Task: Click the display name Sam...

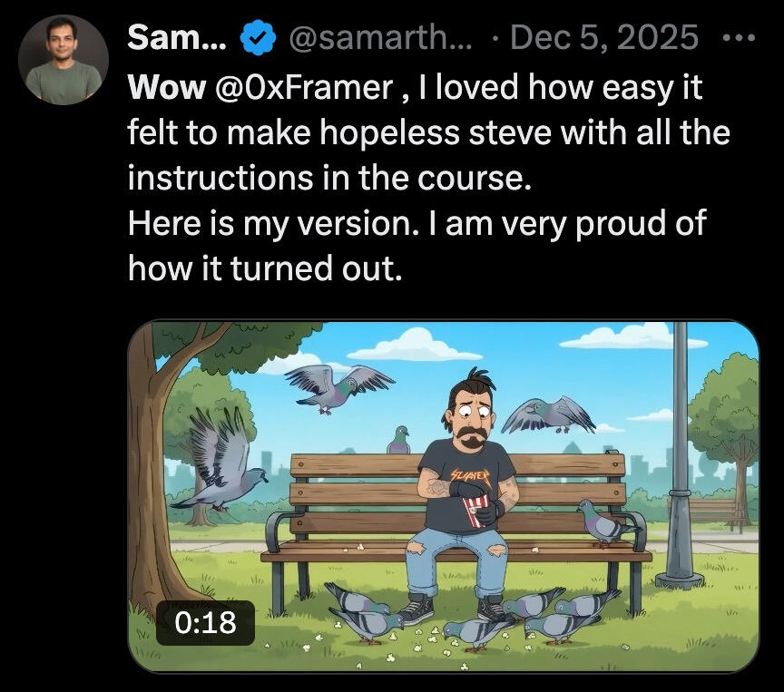Action: pos(177,37)
